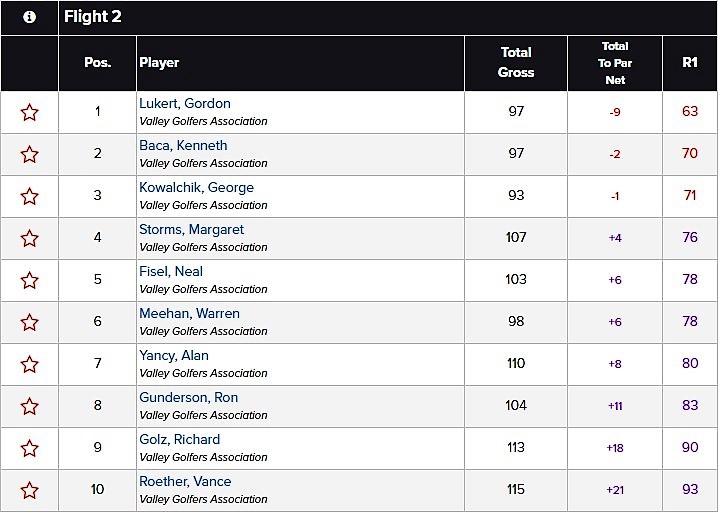View Storms, Margaret player page

[x=191, y=229]
